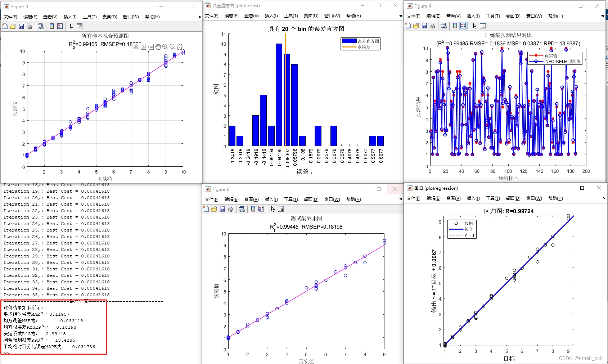608x364 pixels.
Task: Open 插入(I) menu in Figure 4
Action: pyautogui.click(x=473, y=16)
